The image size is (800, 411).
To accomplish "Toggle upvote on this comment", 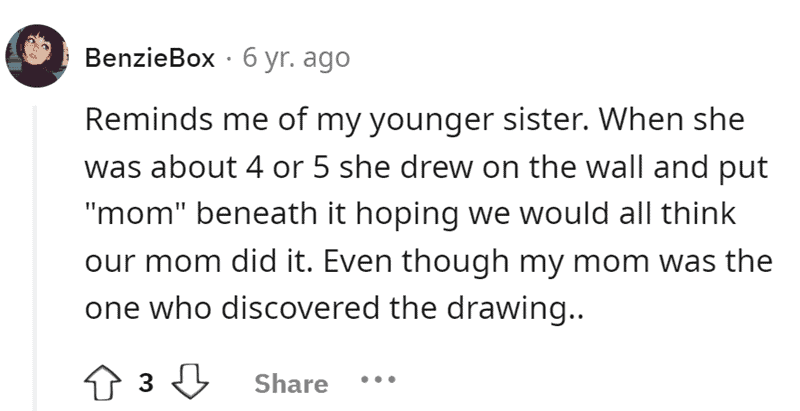I will 104,383.
